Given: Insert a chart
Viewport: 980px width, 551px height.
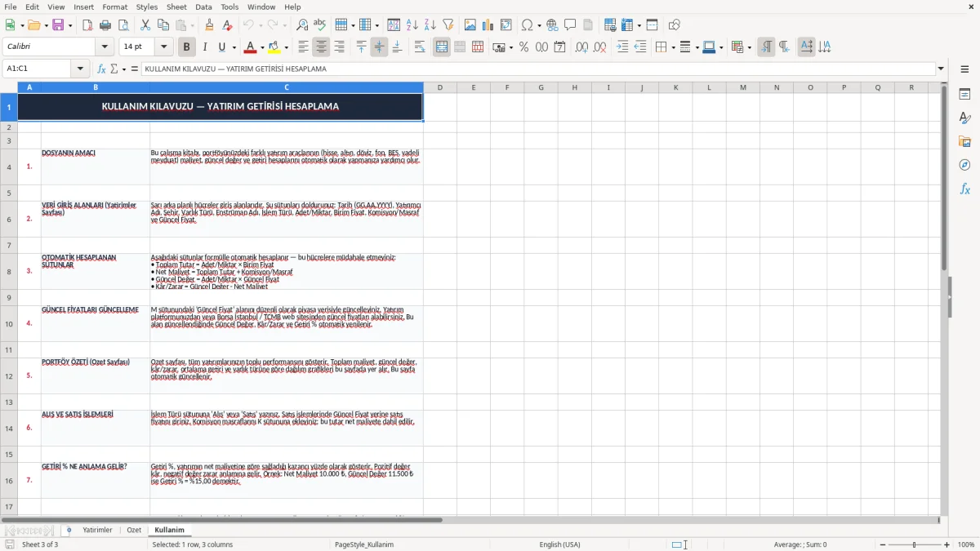Looking at the screenshot, I should tap(488, 25).
